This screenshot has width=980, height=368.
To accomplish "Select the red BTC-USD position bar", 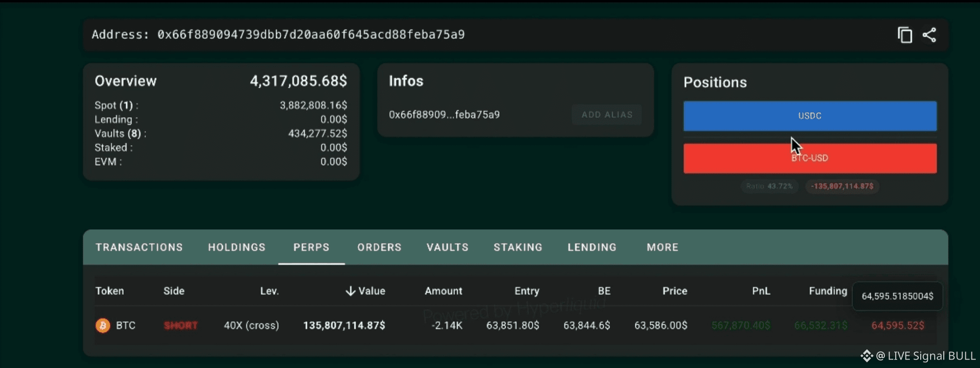I will [810, 158].
